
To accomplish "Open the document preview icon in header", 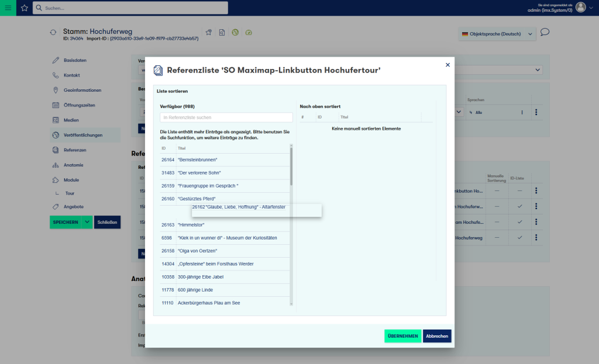I will pyautogui.click(x=222, y=33).
